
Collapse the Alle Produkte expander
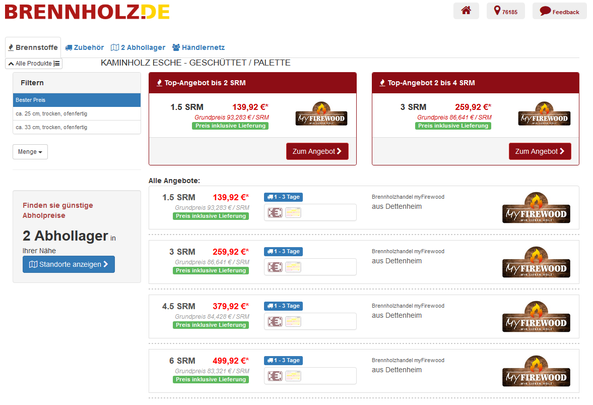[34, 64]
